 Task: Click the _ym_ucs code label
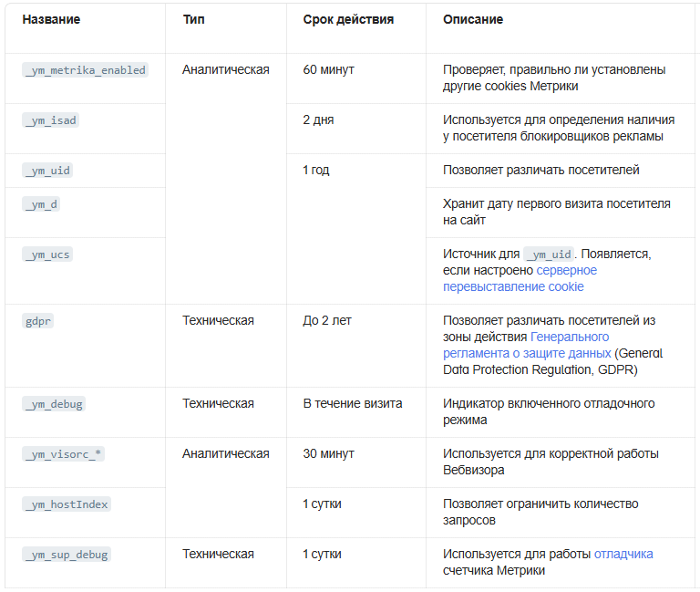click(47, 254)
